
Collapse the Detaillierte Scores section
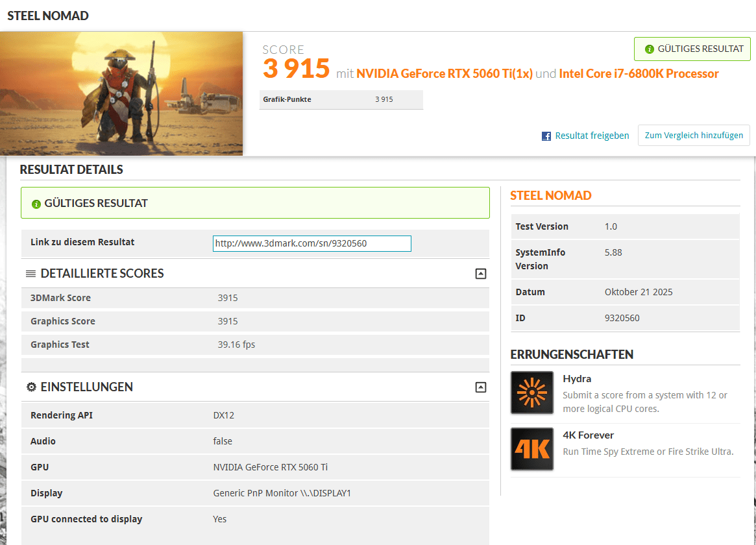[x=481, y=274]
